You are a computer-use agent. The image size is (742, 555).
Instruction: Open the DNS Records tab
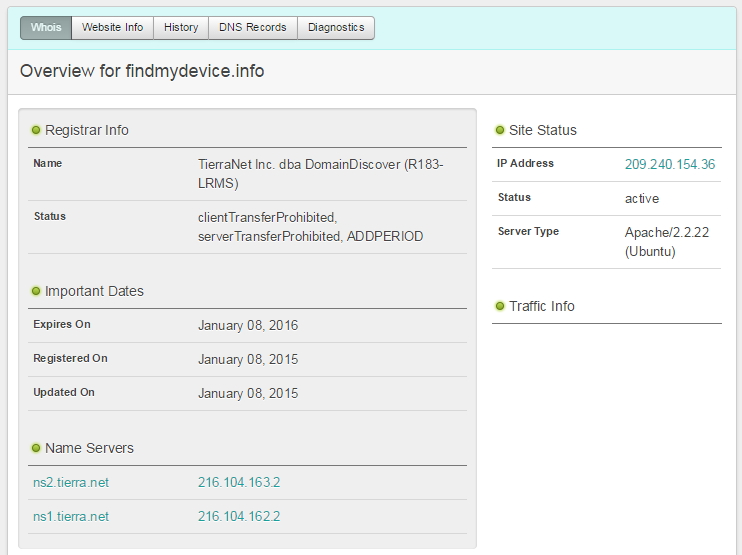pos(253,28)
